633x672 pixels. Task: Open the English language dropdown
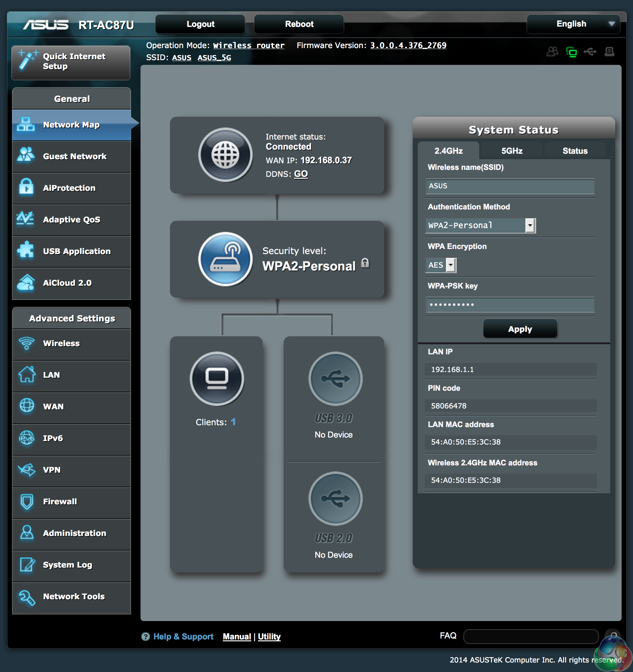coord(573,24)
